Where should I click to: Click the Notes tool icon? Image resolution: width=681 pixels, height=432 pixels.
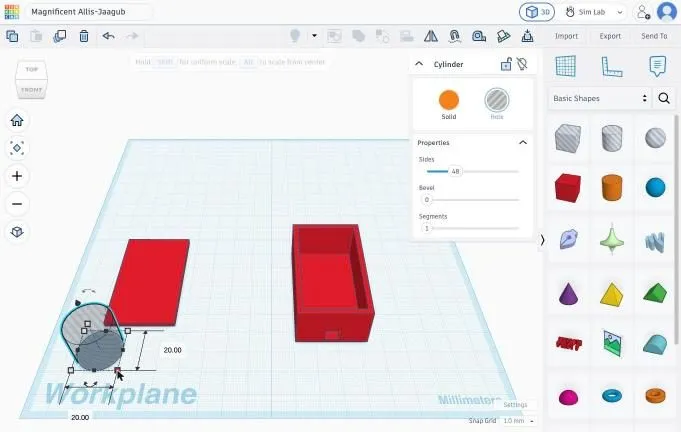click(x=657, y=66)
